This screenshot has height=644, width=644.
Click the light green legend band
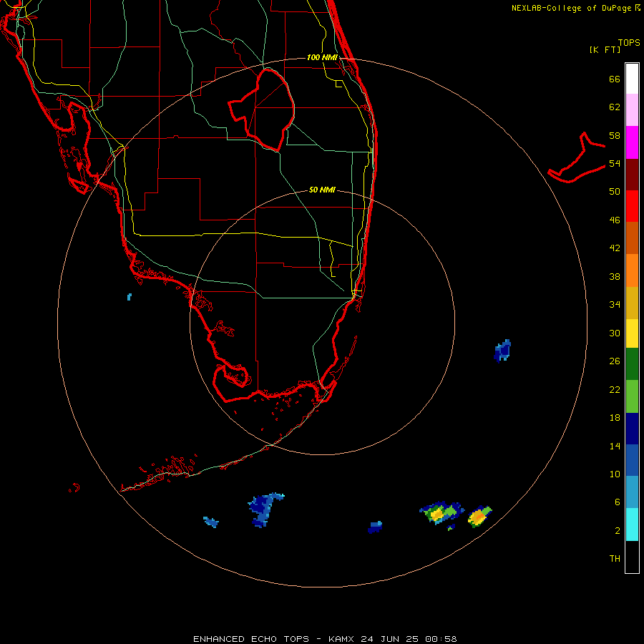632,396
